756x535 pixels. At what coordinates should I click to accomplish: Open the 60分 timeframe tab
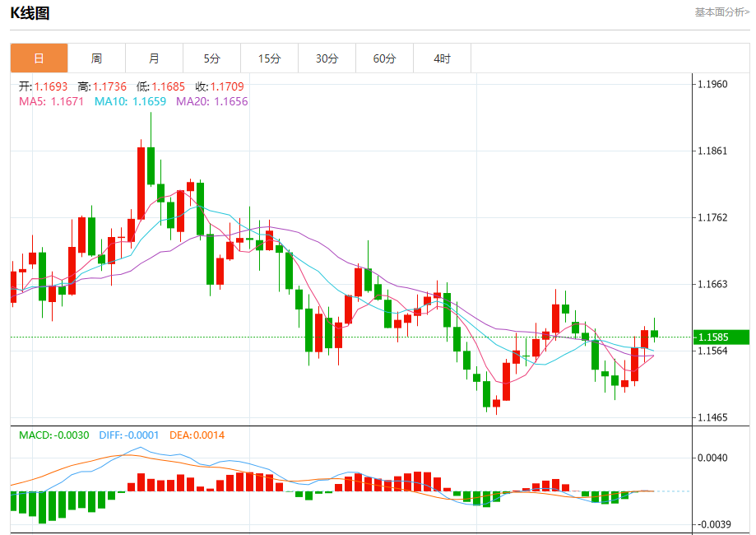(x=384, y=58)
